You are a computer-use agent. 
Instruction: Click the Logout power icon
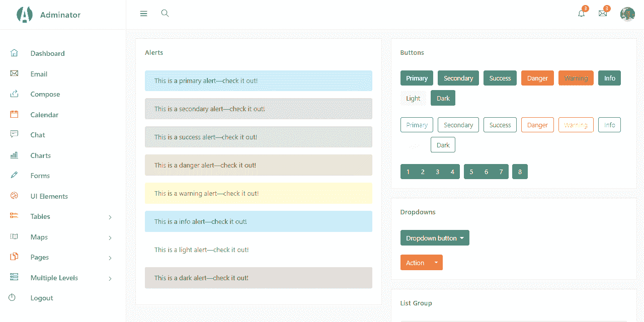tap(12, 297)
